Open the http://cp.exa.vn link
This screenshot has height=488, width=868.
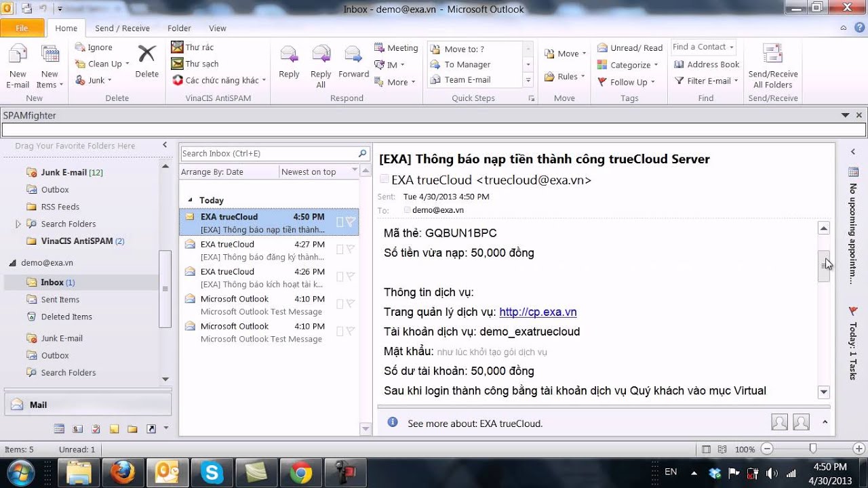click(x=538, y=312)
